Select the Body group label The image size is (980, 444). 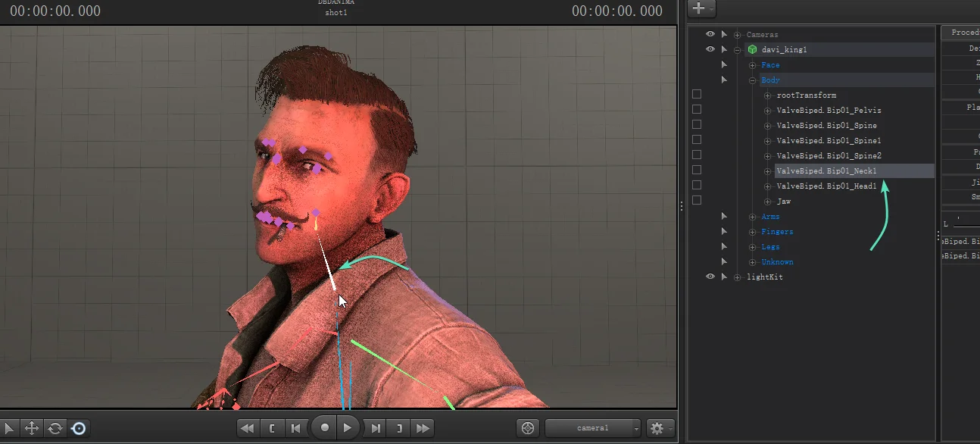(770, 80)
